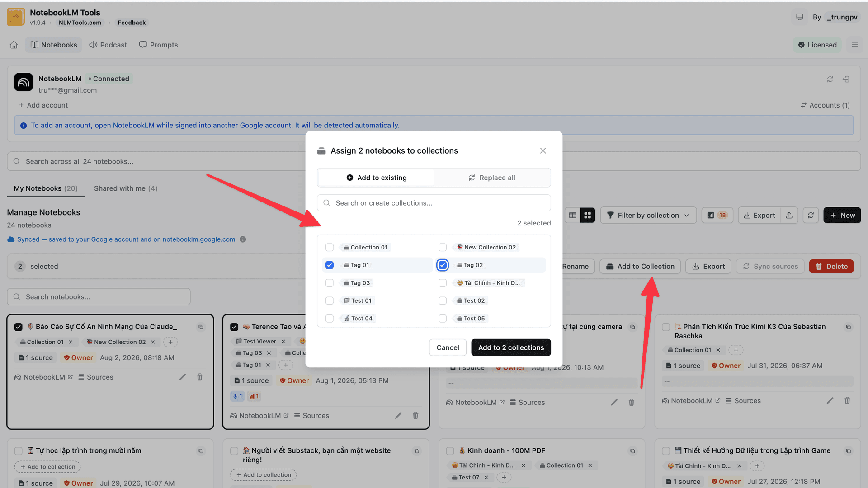Refresh the notebooks list
The height and width of the screenshot is (488, 868).
(x=811, y=216)
